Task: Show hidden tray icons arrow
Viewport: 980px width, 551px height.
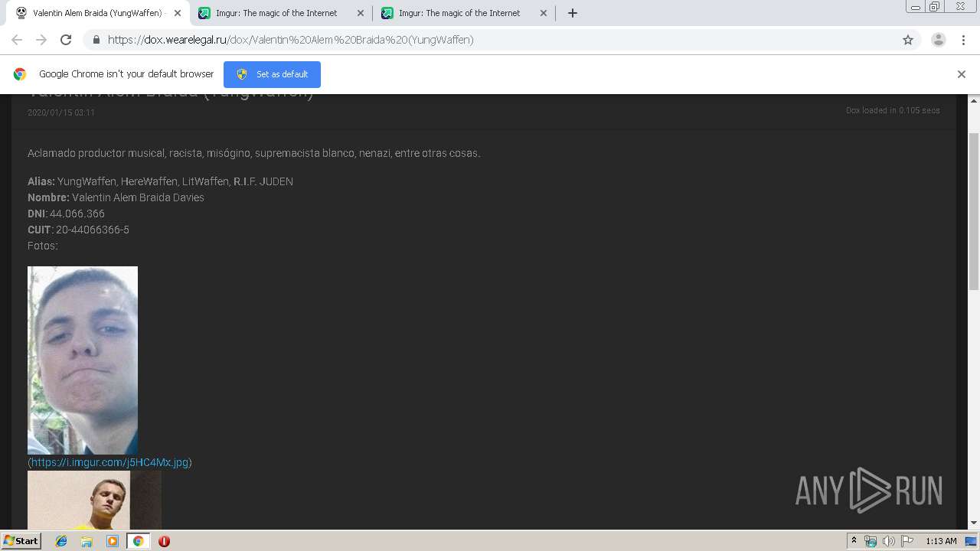Action: [854, 541]
